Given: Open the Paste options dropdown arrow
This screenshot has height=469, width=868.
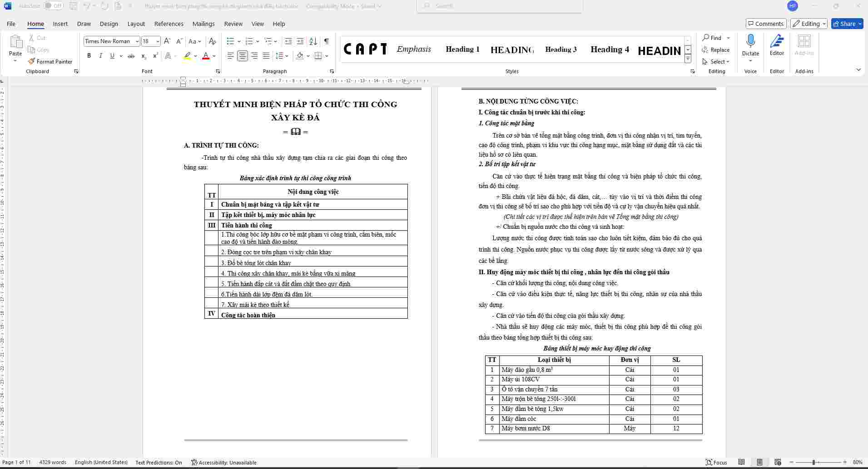Looking at the screenshot, I should 15,61.
